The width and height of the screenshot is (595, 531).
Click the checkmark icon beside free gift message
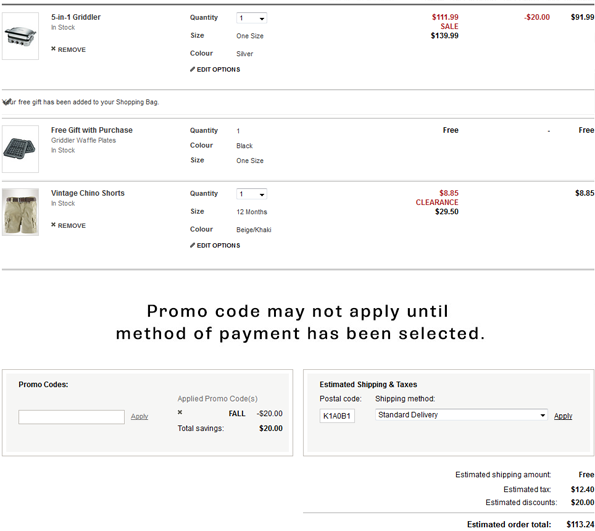pyautogui.click(x=7, y=102)
